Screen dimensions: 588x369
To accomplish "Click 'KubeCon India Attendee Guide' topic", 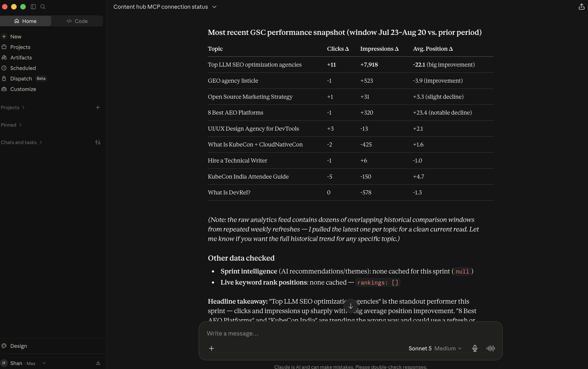I will pyautogui.click(x=248, y=177).
